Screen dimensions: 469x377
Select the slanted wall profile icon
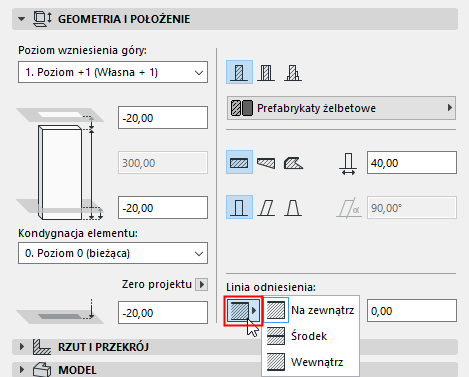click(x=266, y=208)
